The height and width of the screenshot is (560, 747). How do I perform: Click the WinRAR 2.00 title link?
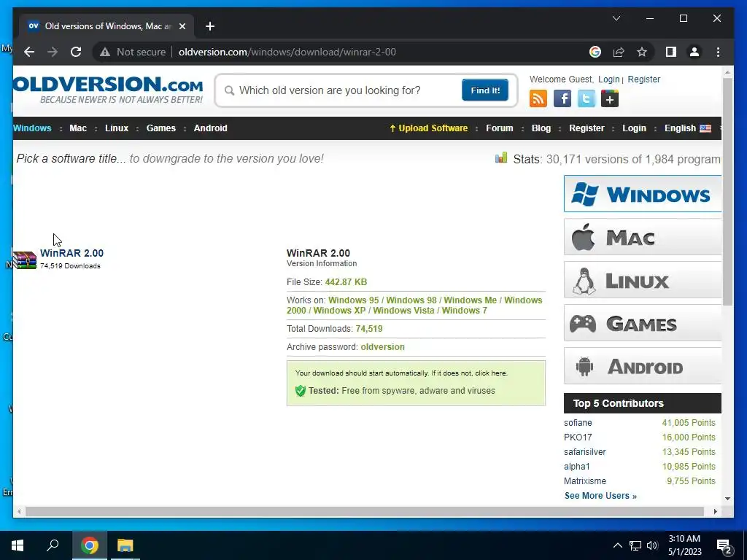coord(72,253)
